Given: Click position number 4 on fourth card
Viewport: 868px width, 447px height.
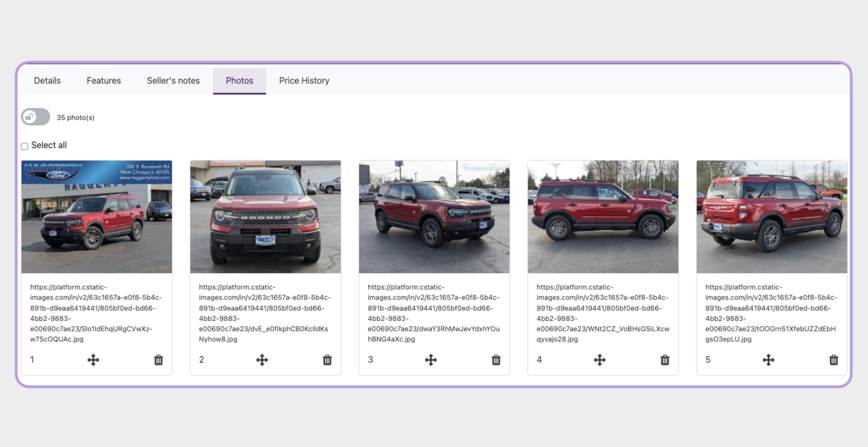Looking at the screenshot, I should tap(539, 359).
